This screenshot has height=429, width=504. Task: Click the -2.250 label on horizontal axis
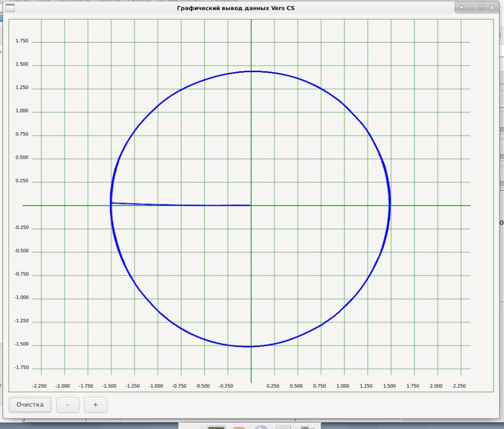[x=39, y=386]
